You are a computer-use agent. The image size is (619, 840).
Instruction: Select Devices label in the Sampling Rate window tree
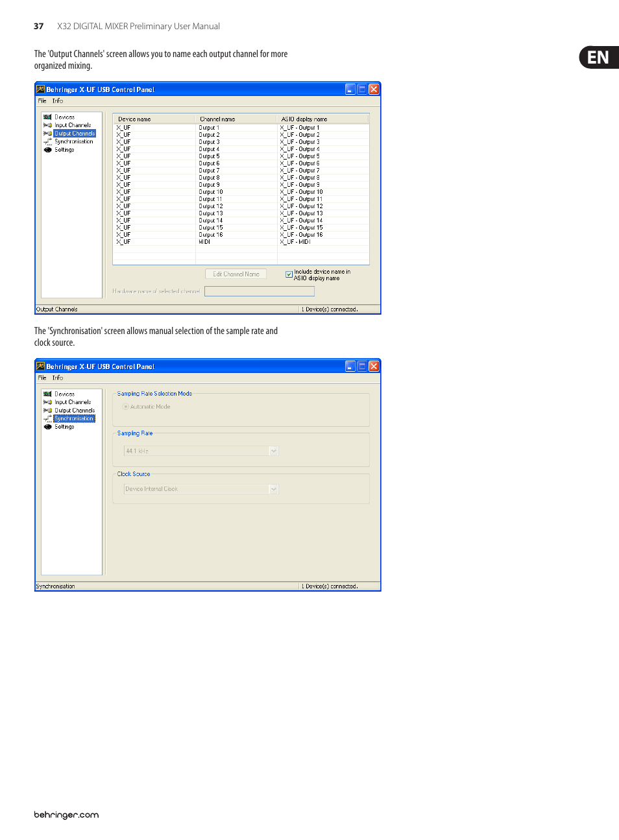64,394
